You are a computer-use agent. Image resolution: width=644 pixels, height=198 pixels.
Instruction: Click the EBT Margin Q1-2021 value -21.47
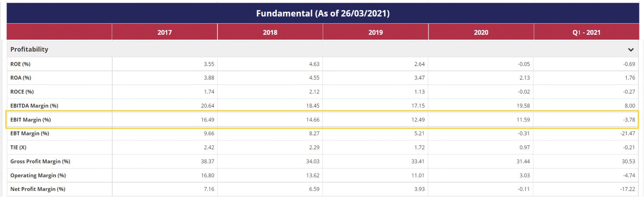tap(627, 133)
